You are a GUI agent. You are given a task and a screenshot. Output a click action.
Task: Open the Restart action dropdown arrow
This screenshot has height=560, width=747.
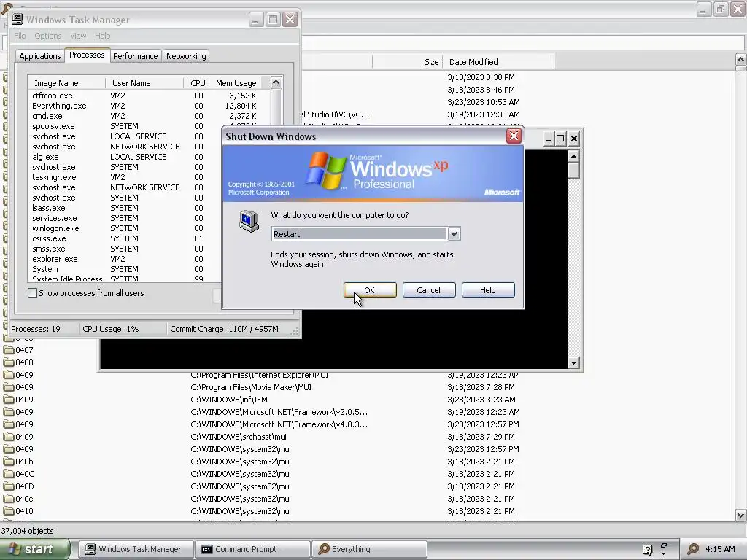(x=454, y=234)
